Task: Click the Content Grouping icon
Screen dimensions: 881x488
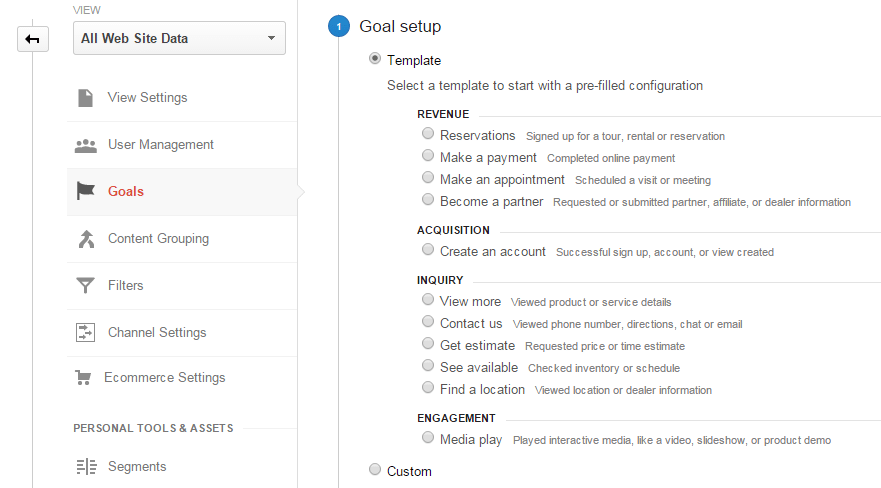Action: pyautogui.click(x=86, y=239)
